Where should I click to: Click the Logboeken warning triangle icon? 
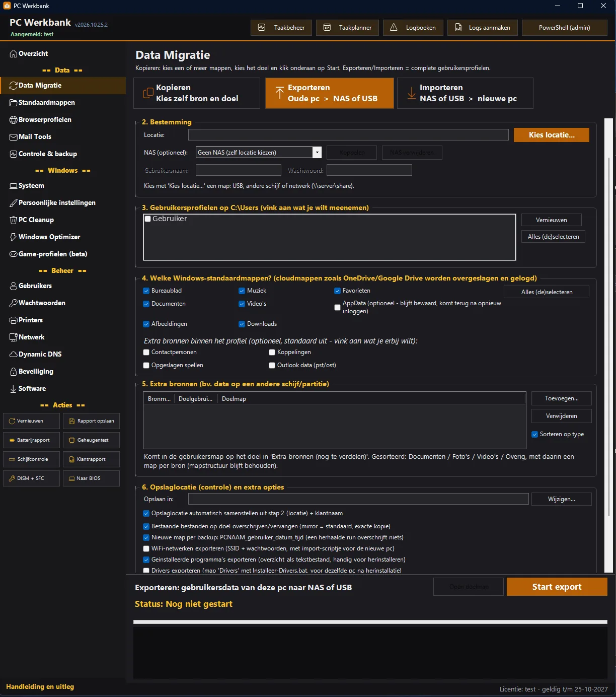[x=394, y=28]
